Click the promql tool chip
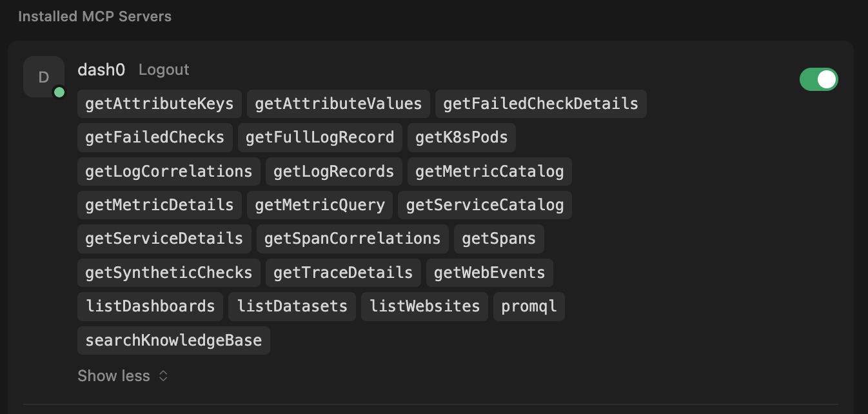 click(529, 306)
